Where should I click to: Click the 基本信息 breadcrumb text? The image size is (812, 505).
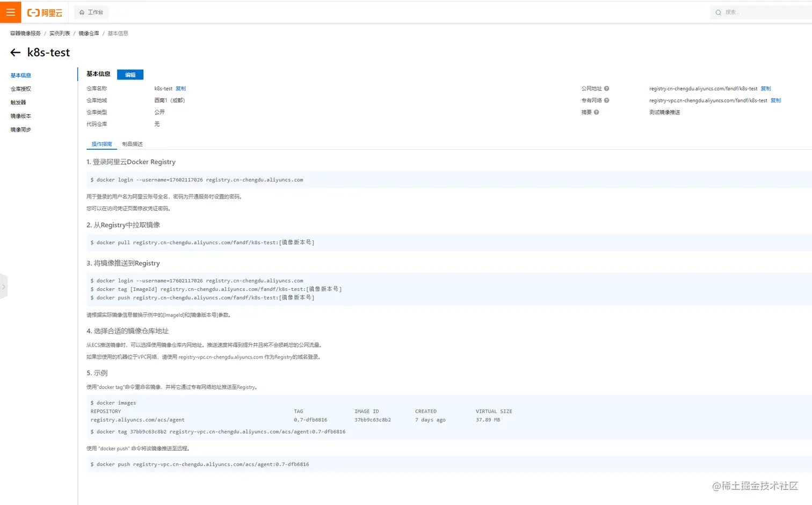(118, 33)
